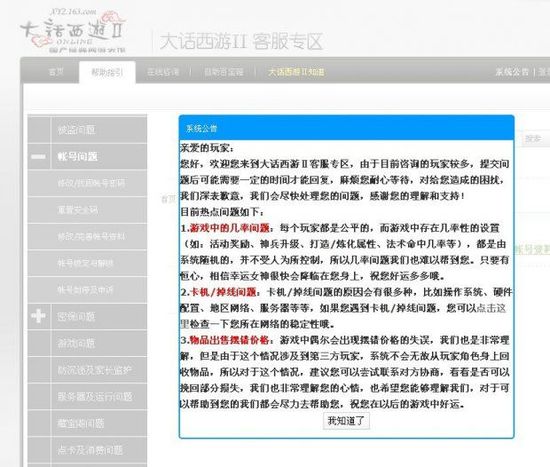Select 修改/完善帐号资料 sidebar sub-item
This screenshot has height=467, width=550.
pos(87,236)
